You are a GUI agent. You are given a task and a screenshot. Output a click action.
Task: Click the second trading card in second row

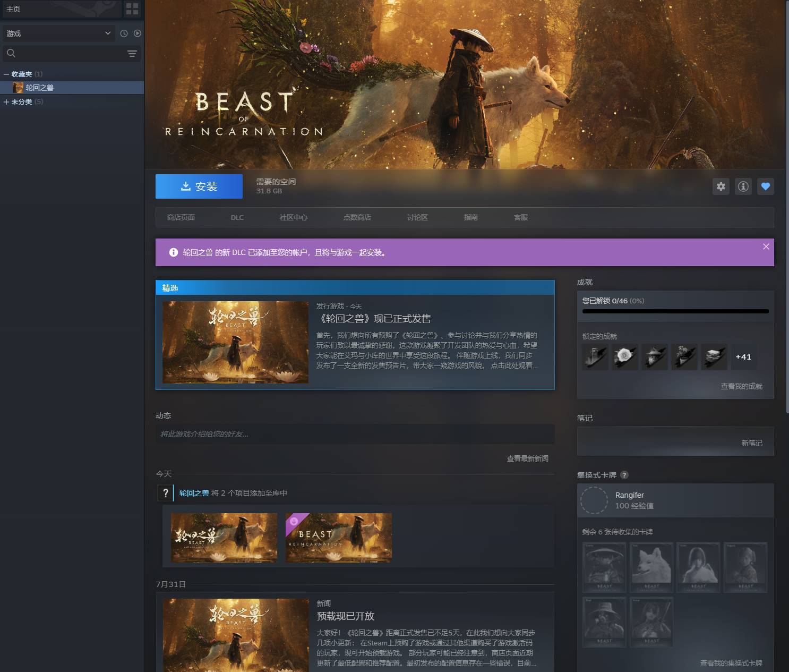point(651,622)
